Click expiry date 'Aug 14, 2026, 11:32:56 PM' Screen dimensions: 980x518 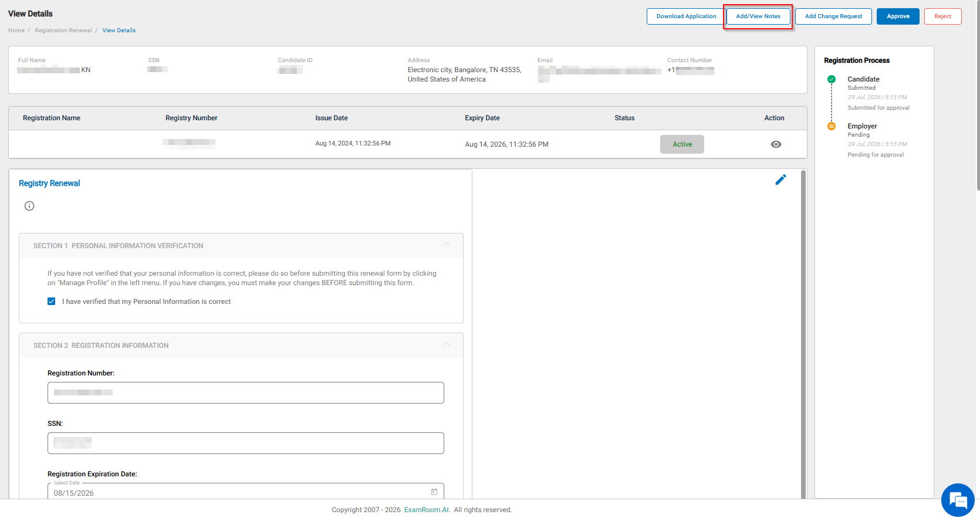tap(506, 144)
